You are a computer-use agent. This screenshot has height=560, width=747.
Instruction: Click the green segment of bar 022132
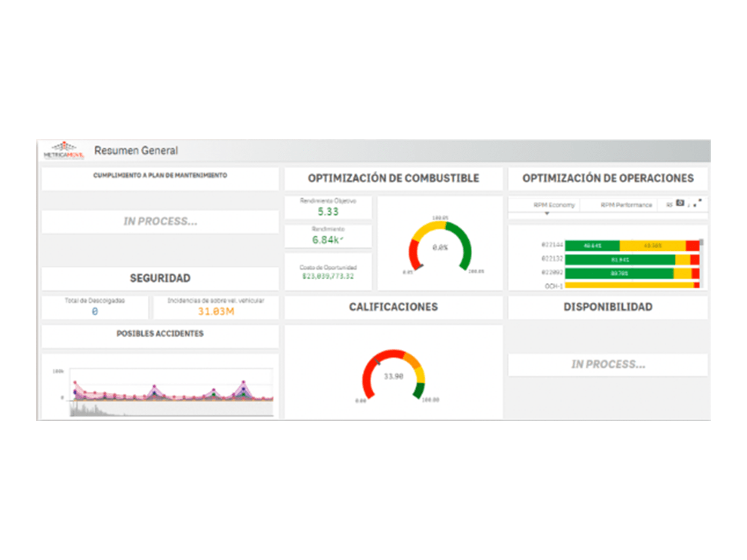619,259
